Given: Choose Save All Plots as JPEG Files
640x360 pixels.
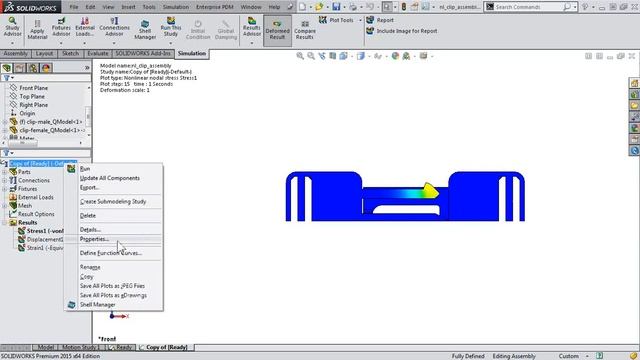Looking at the screenshot, I should (113, 286).
